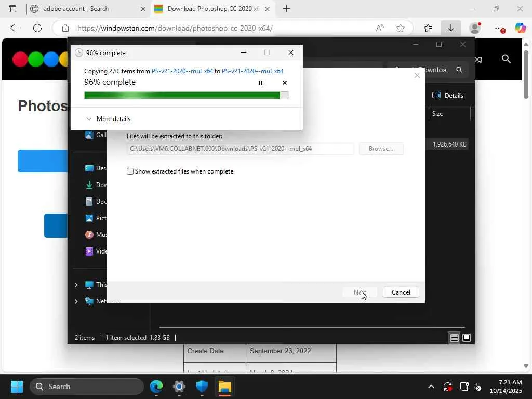Open a new browser tab
Image resolution: width=532 pixels, height=399 pixels.
pyautogui.click(x=286, y=9)
